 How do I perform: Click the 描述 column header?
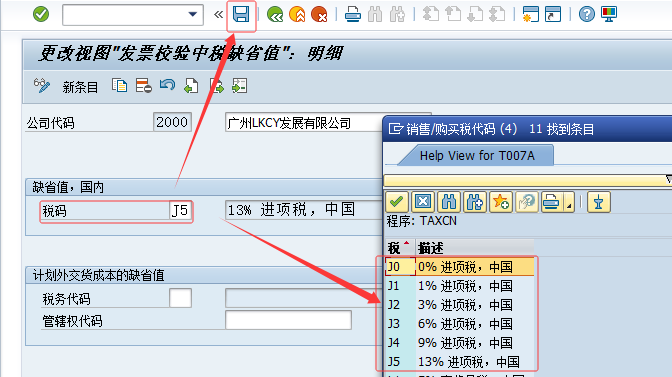tap(474, 248)
